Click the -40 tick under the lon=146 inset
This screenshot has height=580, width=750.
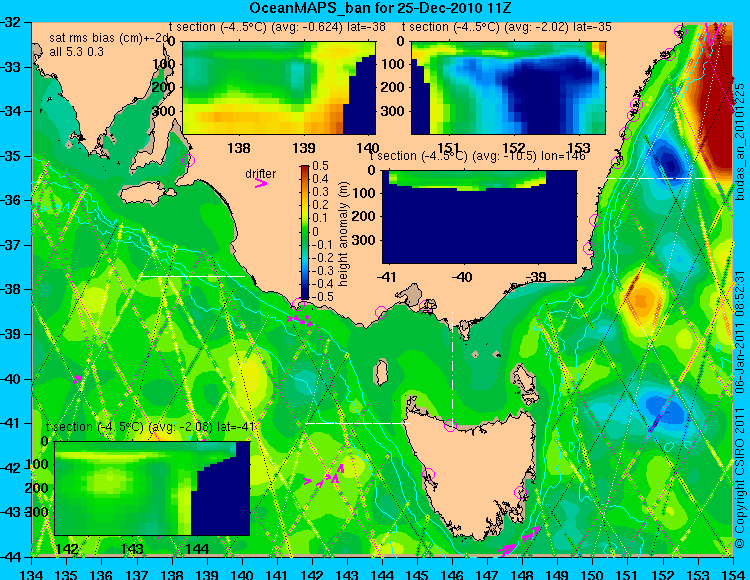coord(461,276)
